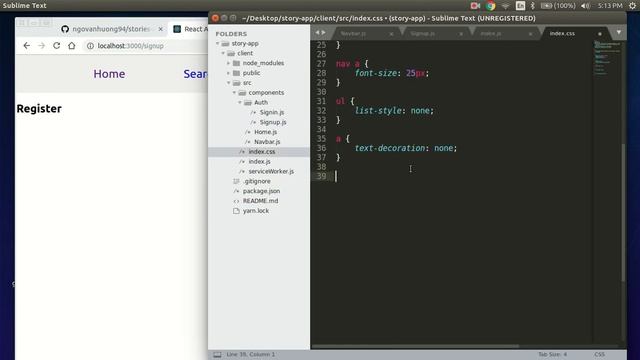Screen dimensions: 640x360
Task: Toggle the sidebar panel icon in status bar
Action: tap(217, 355)
